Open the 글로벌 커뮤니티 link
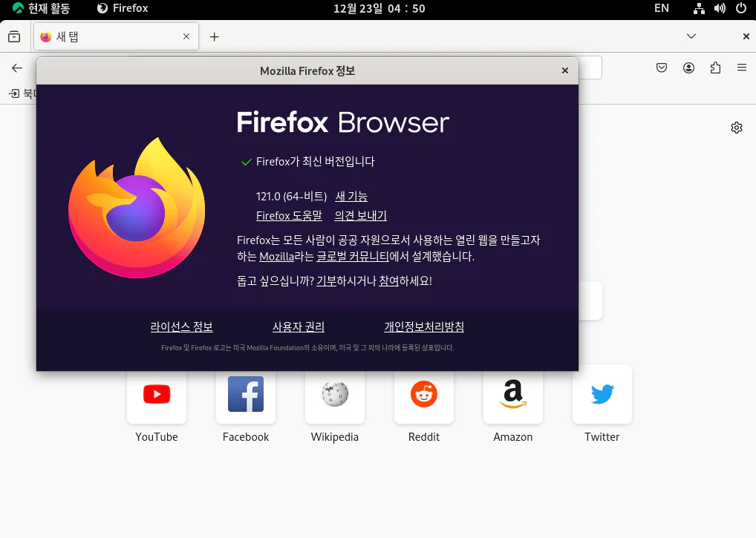756x538 pixels. tap(353, 257)
